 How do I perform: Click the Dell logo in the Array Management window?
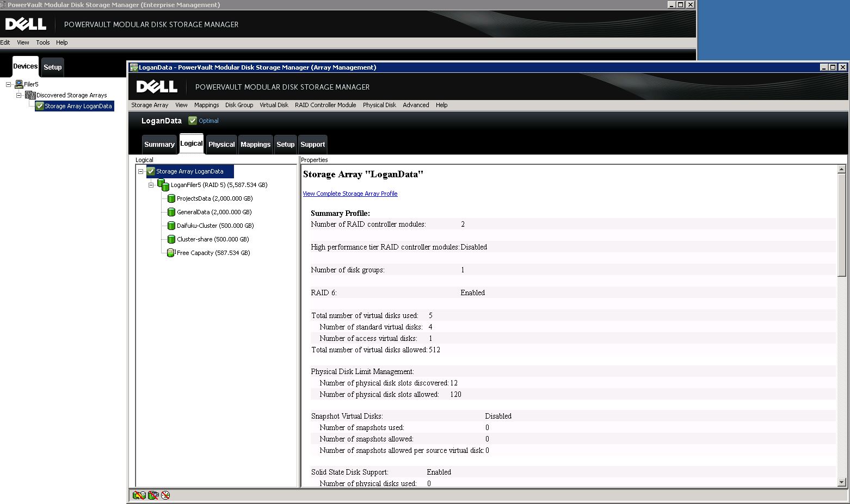(x=157, y=86)
